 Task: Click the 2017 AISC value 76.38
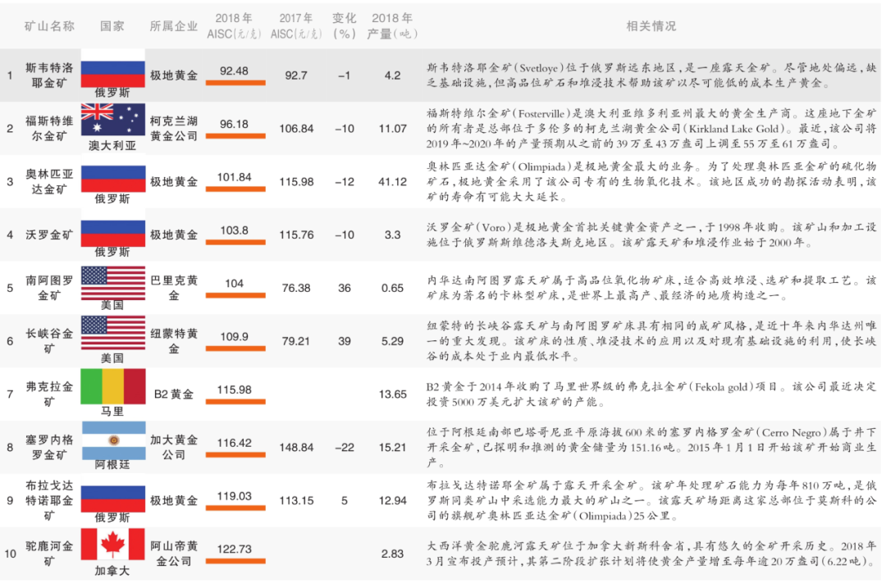[x=296, y=288]
